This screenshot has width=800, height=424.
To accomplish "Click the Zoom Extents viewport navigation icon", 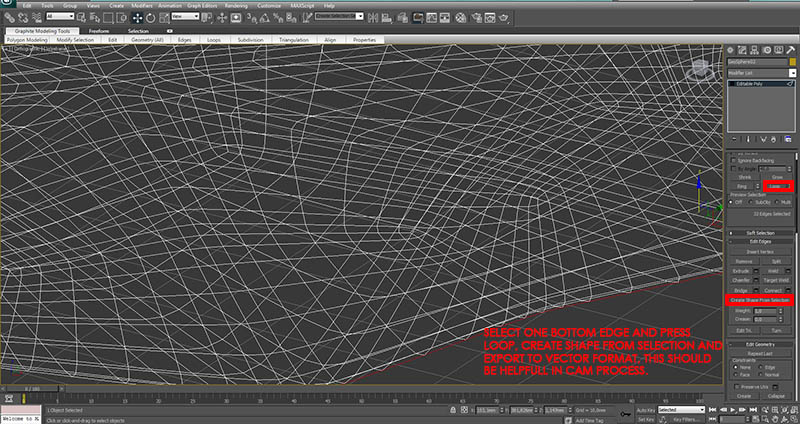I will tap(783, 410).
